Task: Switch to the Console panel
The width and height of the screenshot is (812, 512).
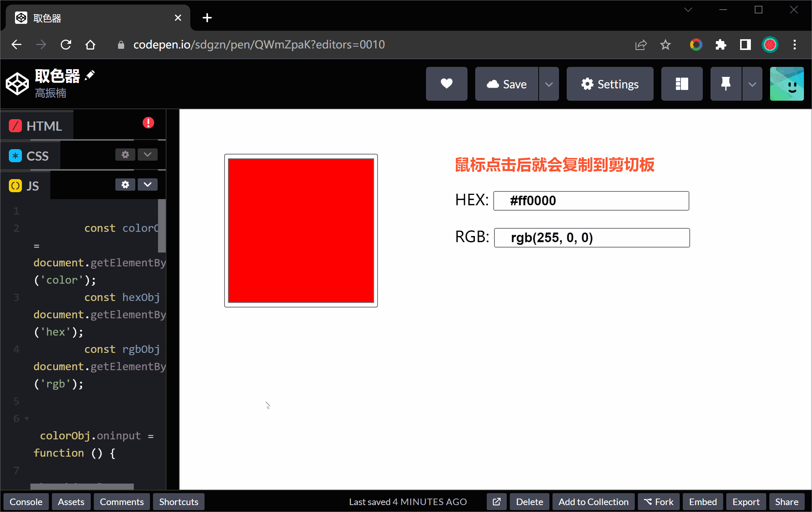Action: pos(26,502)
